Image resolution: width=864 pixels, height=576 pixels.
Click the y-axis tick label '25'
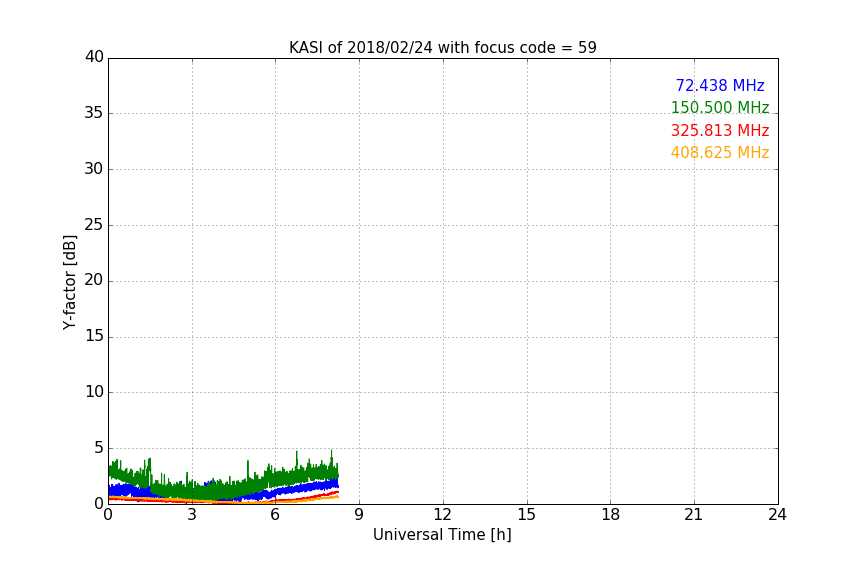tap(94, 224)
